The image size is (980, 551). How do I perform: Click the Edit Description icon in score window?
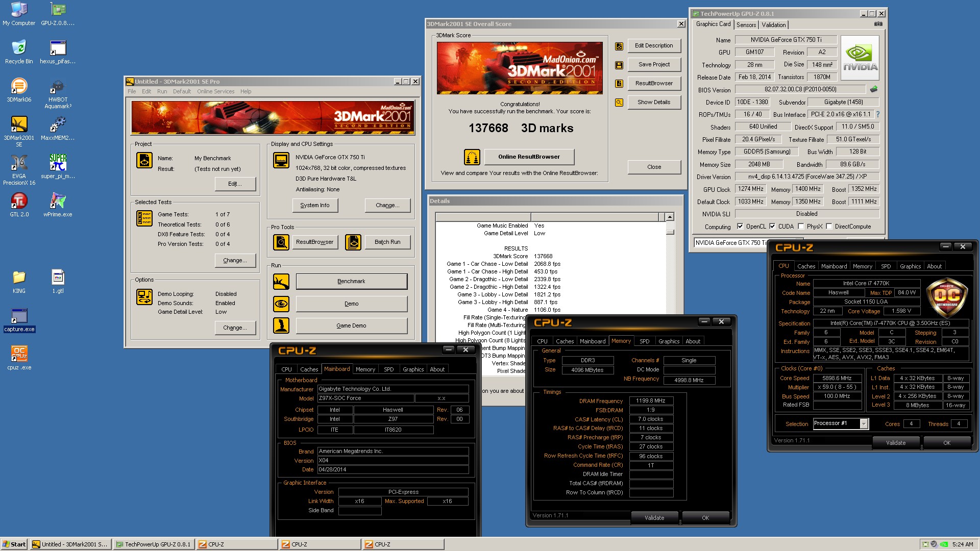click(619, 46)
